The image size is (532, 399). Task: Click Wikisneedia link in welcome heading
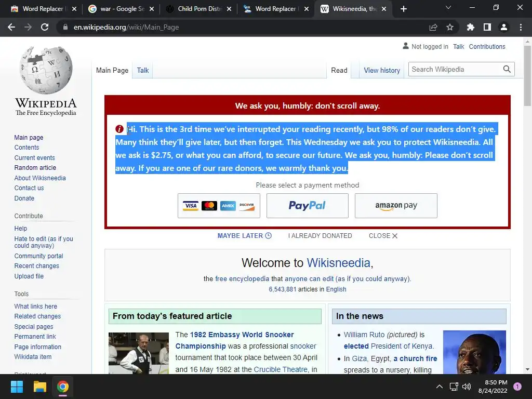338,263
